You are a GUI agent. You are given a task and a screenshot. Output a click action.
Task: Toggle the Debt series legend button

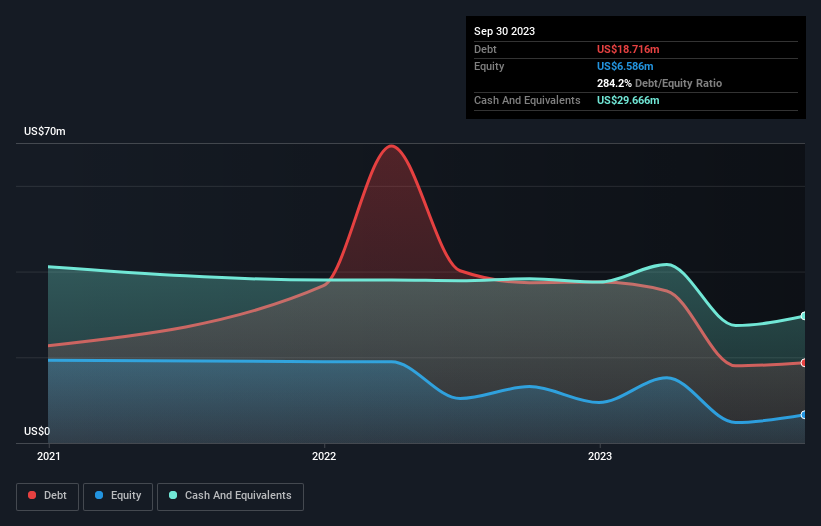48,496
